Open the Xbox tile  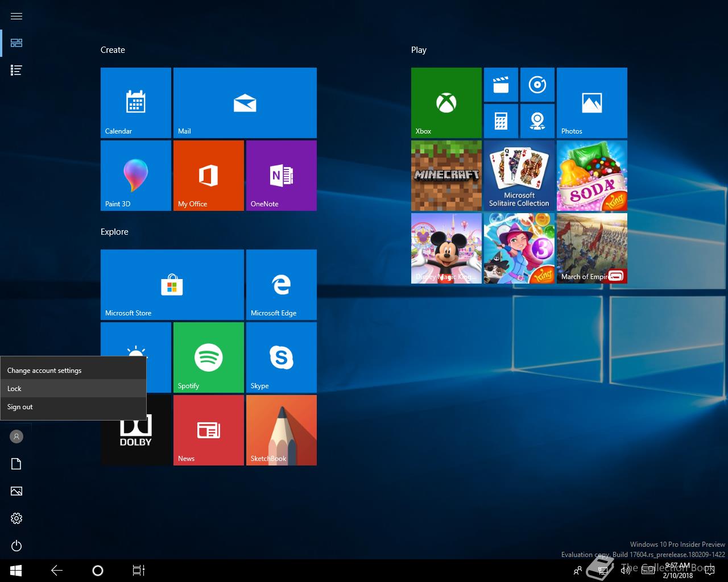tap(446, 103)
